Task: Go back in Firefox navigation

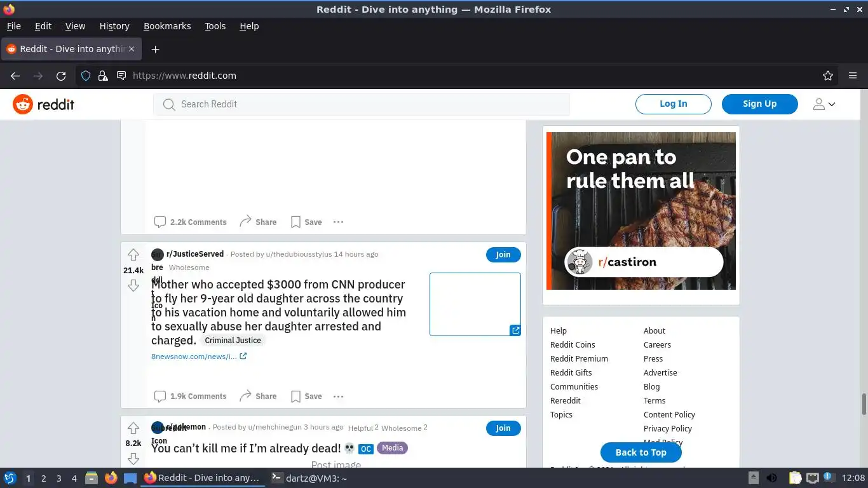Action: (x=15, y=76)
